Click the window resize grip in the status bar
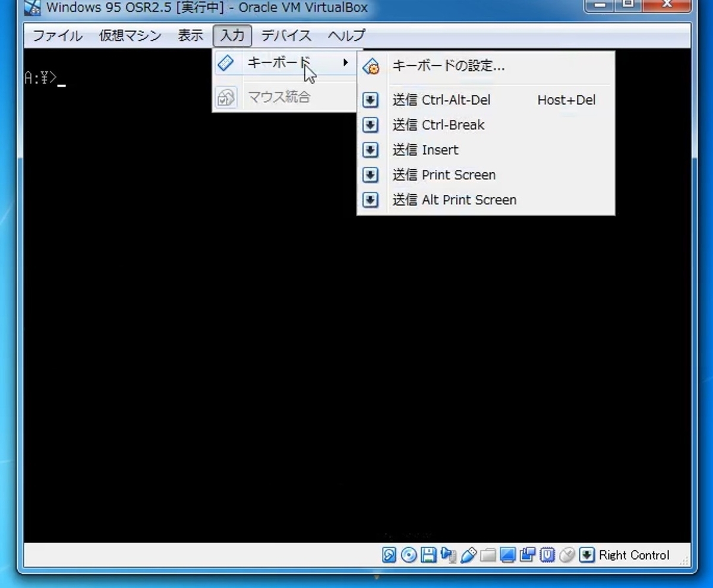The height and width of the screenshot is (588, 713). (684, 559)
